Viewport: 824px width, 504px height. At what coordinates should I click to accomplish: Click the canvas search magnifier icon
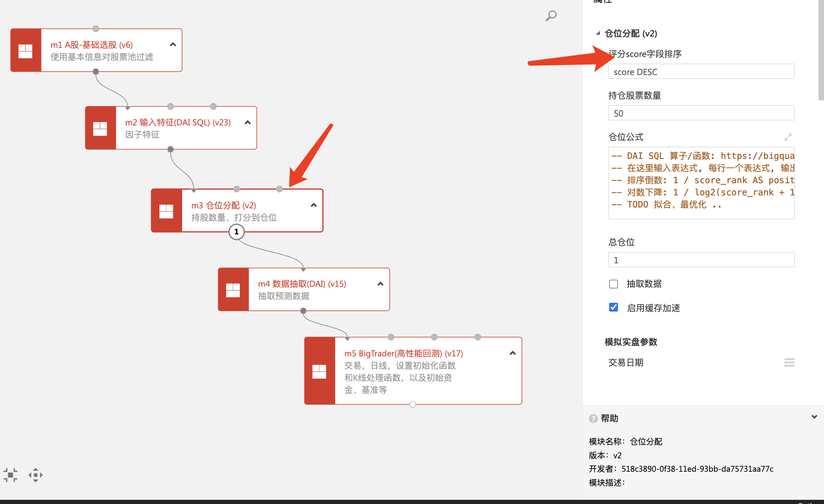click(x=551, y=16)
